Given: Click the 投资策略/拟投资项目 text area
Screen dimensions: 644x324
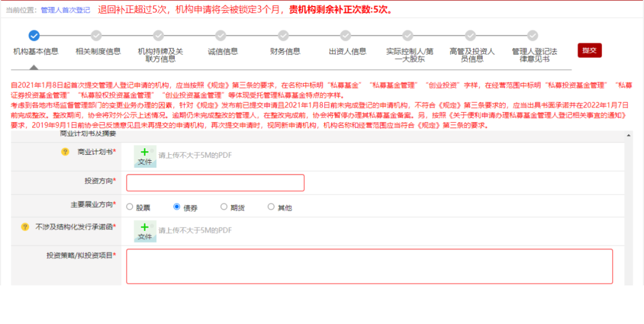Looking at the screenshot, I should pos(370,266).
